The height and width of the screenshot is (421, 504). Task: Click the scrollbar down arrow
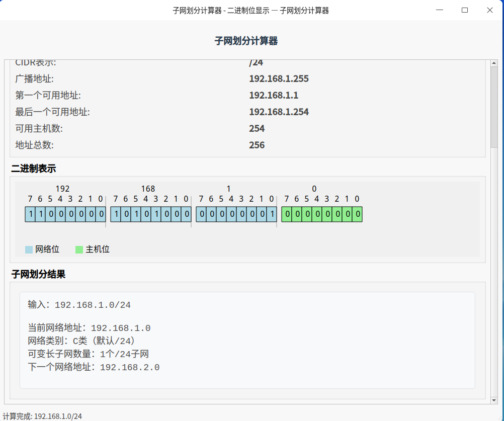tap(494, 400)
